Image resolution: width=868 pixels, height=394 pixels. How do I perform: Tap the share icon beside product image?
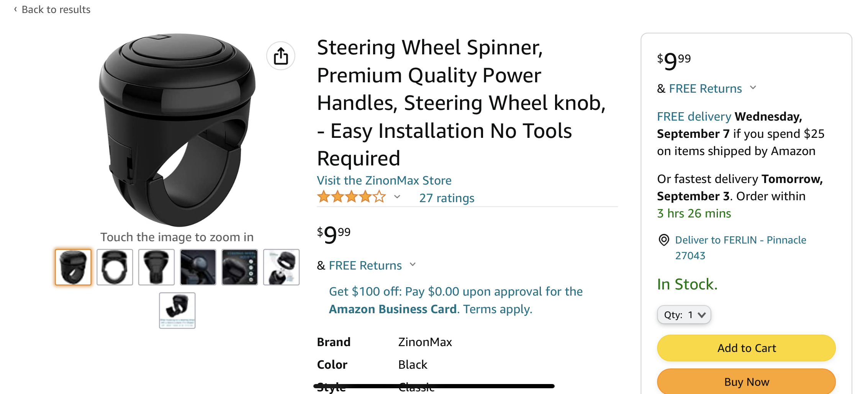[x=281, y=56]
